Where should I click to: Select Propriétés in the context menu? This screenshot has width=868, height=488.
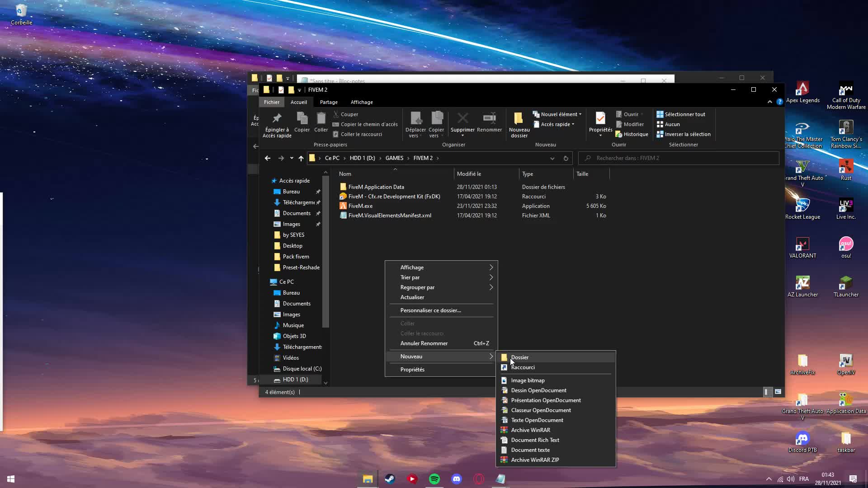pyautogui.click(x=412, y=370)
